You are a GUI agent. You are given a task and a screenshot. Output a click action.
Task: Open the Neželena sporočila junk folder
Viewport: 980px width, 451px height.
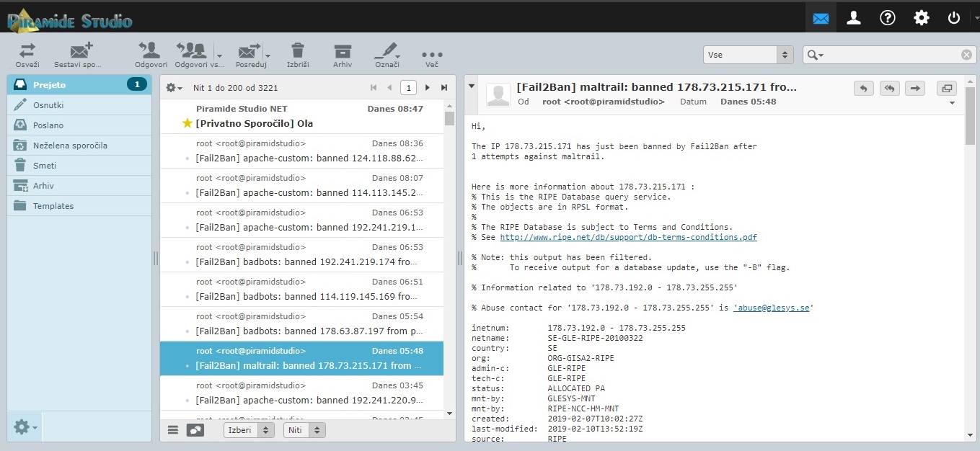click(79, 146)
